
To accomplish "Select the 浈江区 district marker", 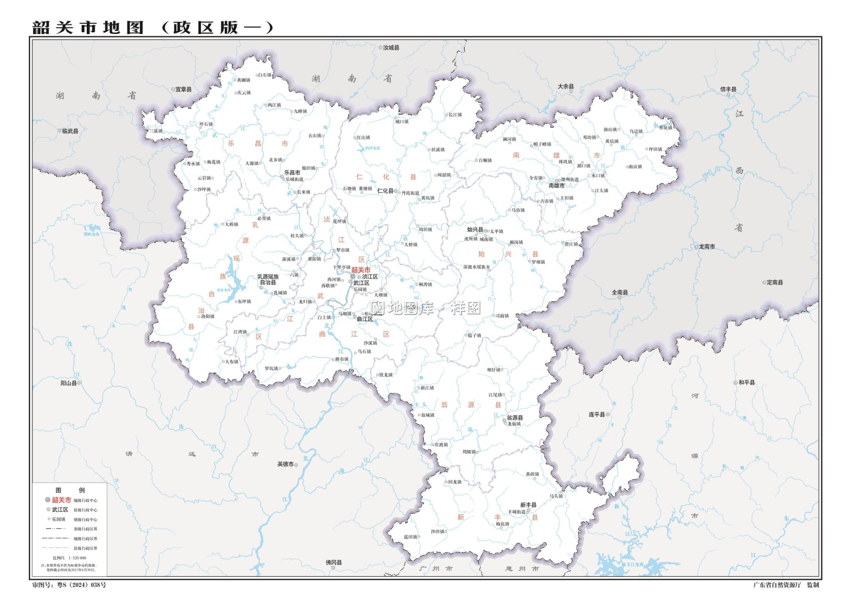I will [359, 277].
